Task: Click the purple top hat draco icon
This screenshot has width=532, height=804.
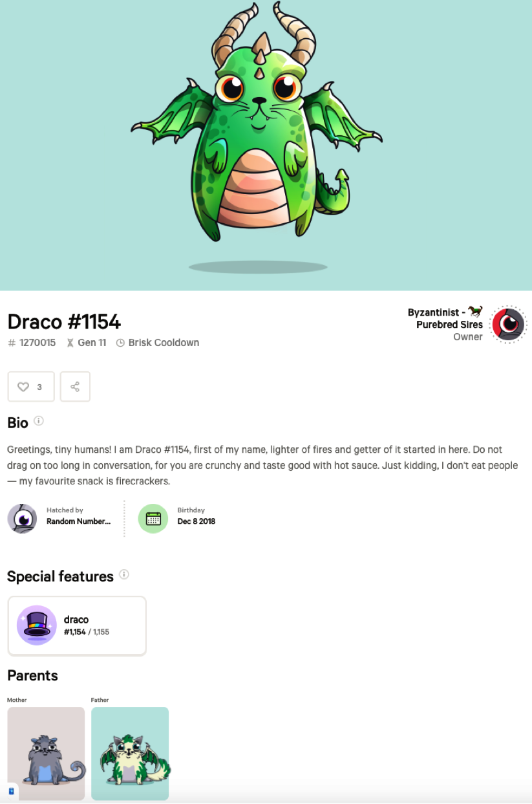Action: pyautogui.click(x=37, y=625)
